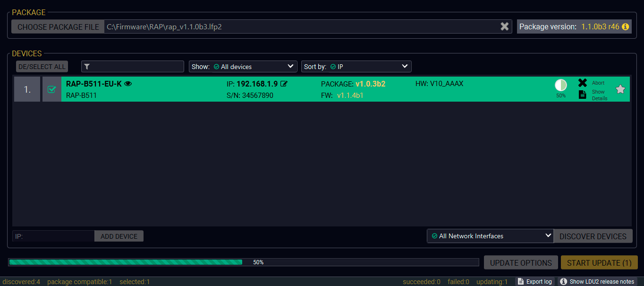Click the filter funnel icon
644x286 pixels.
pyautogui.click(x=87, y=67)
